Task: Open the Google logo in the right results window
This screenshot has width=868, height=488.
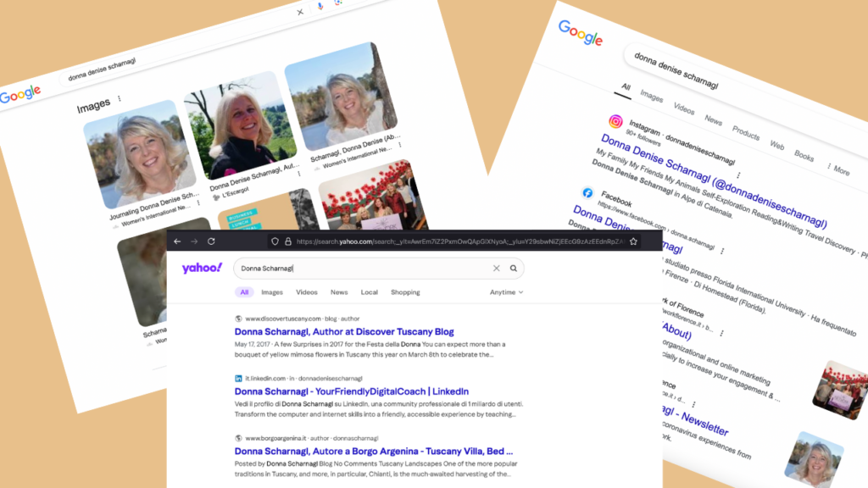Action: [x=580, y=33]
